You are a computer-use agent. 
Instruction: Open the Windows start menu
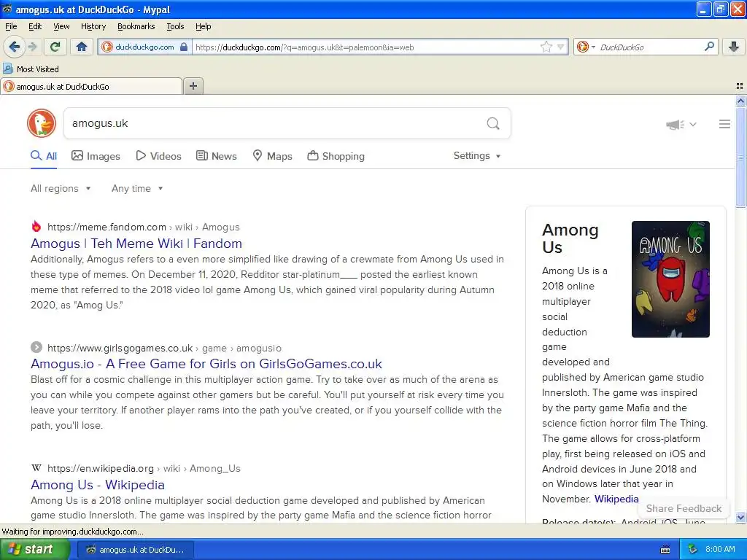(x=35, y=549)
